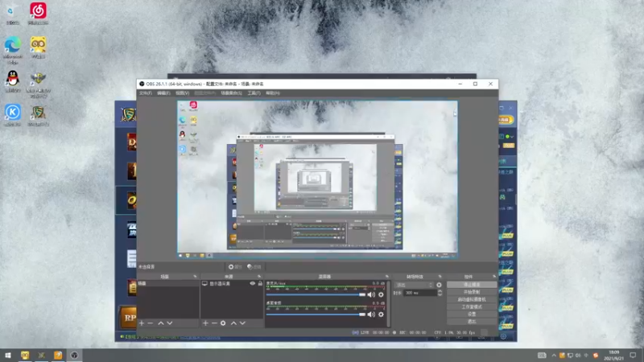Viewport: 644px width, 362px height.
Task: Pop out the 场景 Scenes dock
Action: pyautogui.click(x=195, y=277)
